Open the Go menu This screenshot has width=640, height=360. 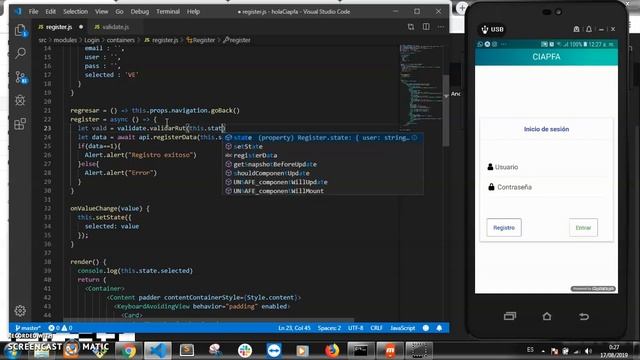(119, 11)
